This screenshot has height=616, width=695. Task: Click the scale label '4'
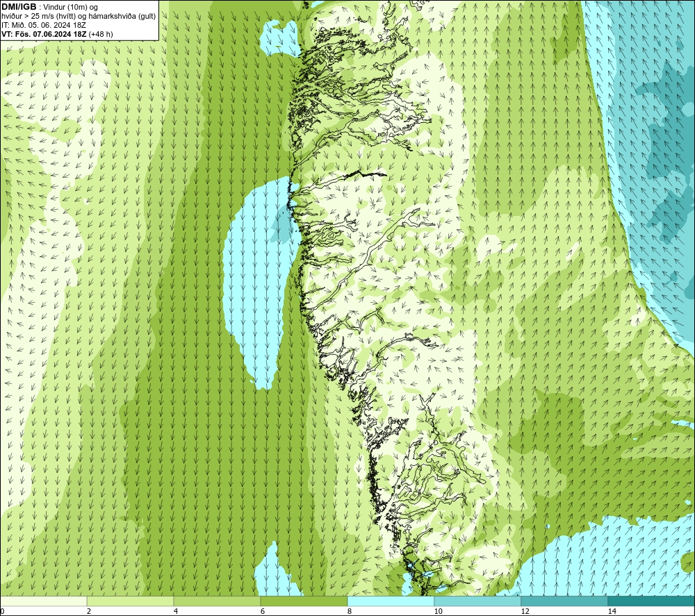point(176,611)
